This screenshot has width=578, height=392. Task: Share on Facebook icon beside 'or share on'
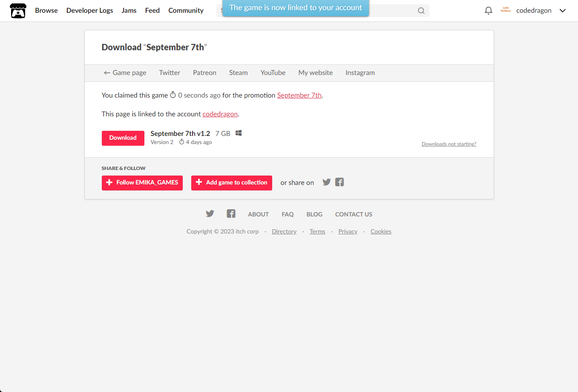pos(339,182)
